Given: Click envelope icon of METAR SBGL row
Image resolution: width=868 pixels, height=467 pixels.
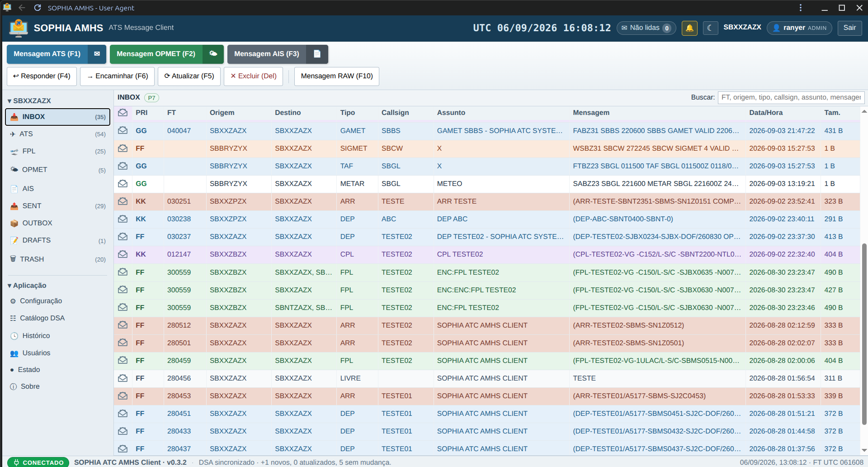Looking at the screenshot, I should (x=123, y=183).
